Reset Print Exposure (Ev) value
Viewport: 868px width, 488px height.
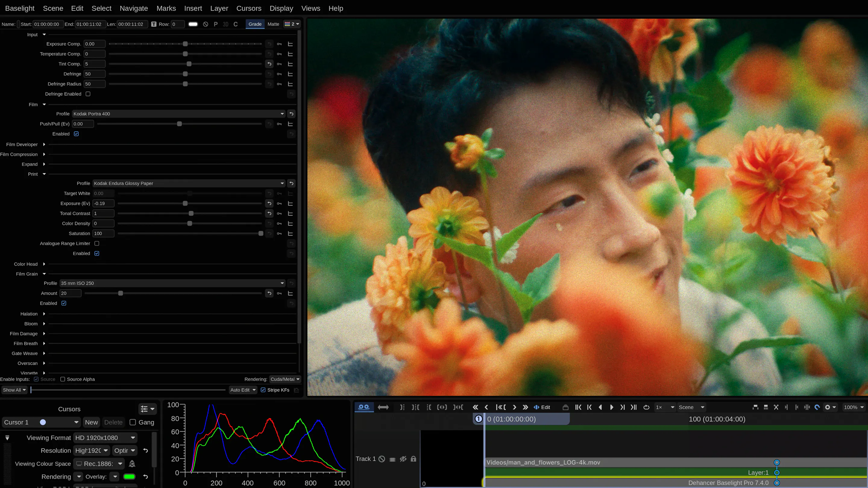(x=269, y=203)
